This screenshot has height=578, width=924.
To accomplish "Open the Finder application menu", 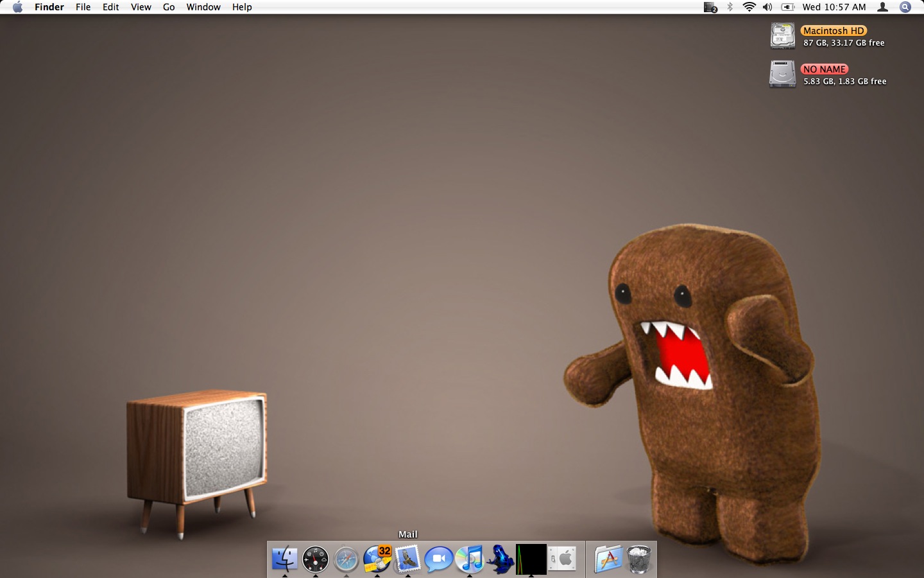I will click(x=49, y=7).
